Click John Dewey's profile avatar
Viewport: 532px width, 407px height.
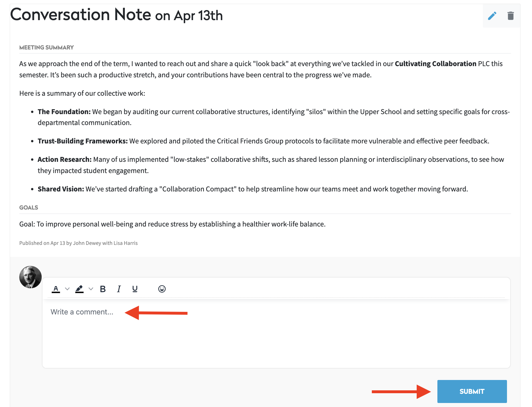[x=30, y=277]
